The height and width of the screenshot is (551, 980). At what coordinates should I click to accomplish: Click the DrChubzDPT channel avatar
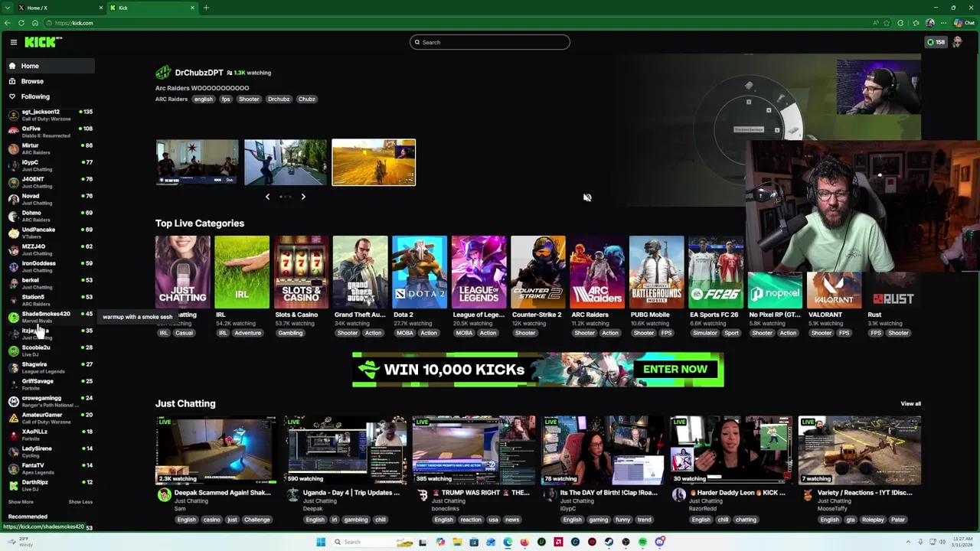163,73
